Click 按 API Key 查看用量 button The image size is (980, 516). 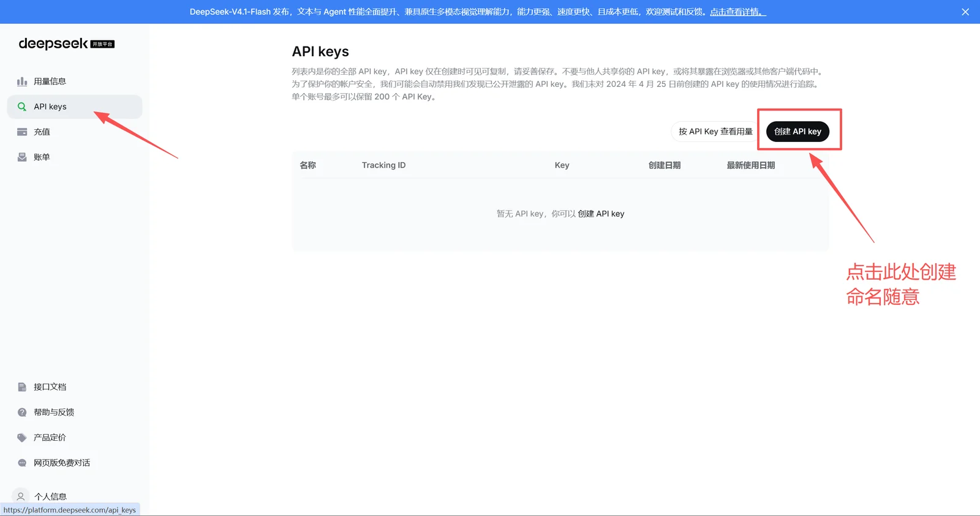[x=715, y=132]
